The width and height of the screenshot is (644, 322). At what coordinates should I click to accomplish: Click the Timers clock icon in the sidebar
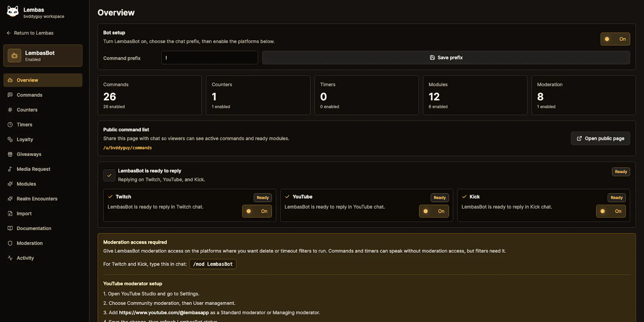tap(10, 125)
